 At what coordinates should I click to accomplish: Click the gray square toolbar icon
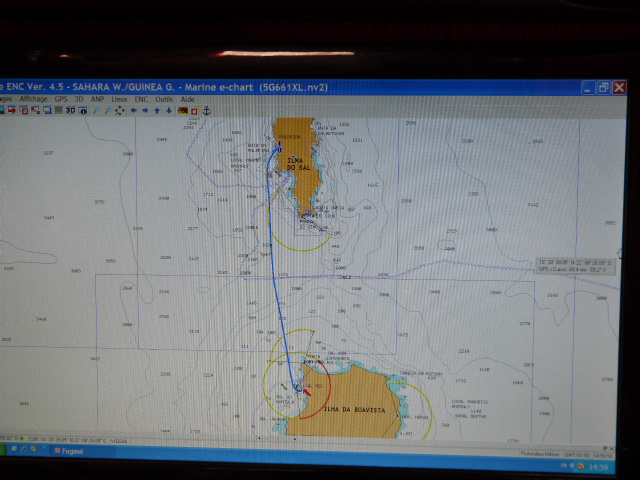pyautogui.click(x=59, y=110)
